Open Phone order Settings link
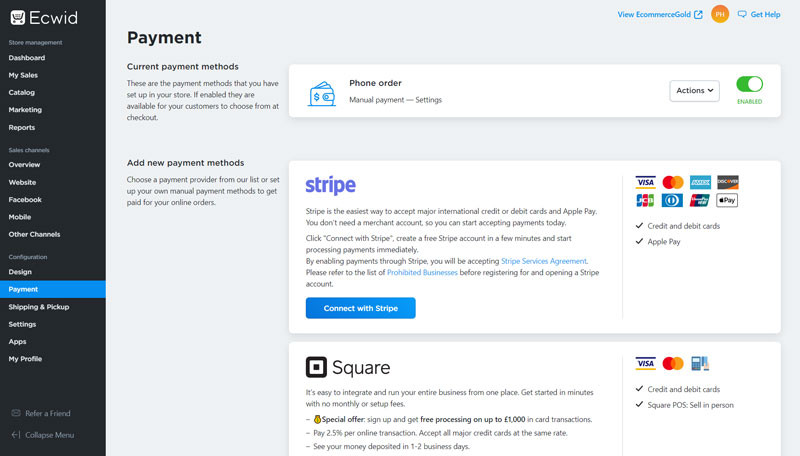800x456 pixels. 429,100
